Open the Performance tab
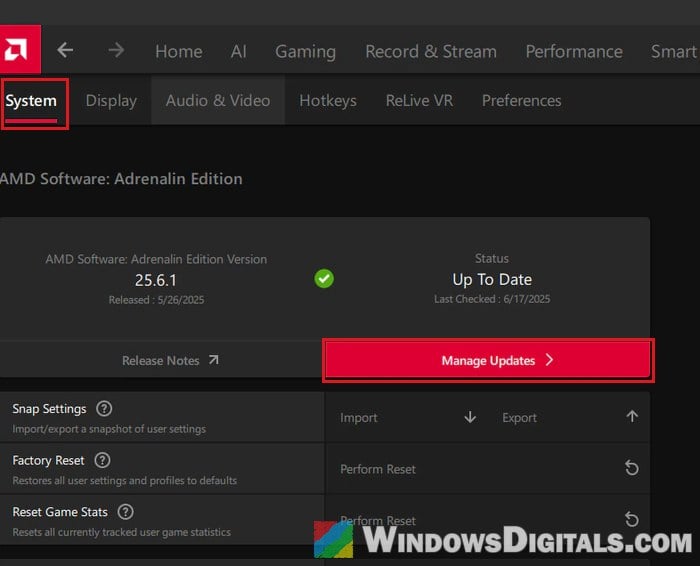700x566 pixels. pos(574,51)
